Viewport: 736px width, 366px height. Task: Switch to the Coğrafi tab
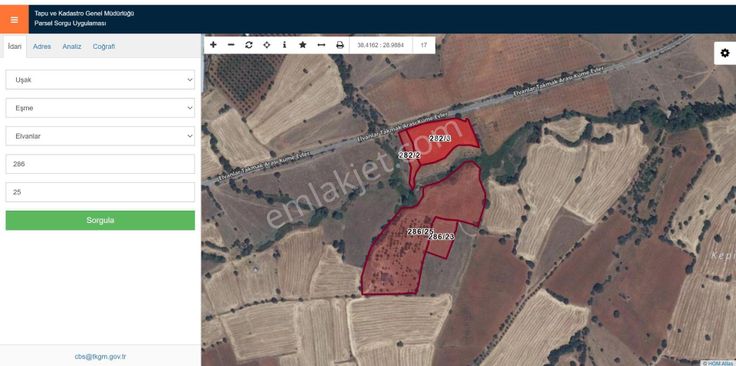(x=104, y=46)
